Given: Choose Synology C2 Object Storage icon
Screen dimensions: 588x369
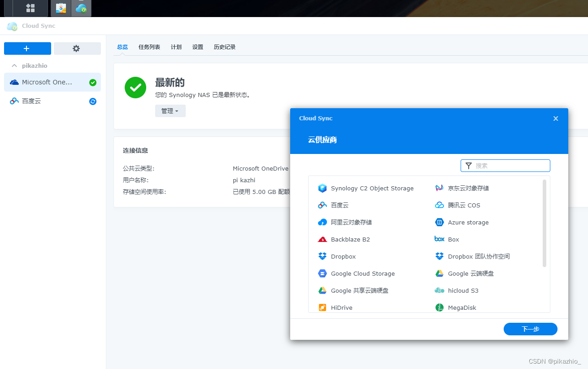Looking at the screenshot, I should pos(322,188).
